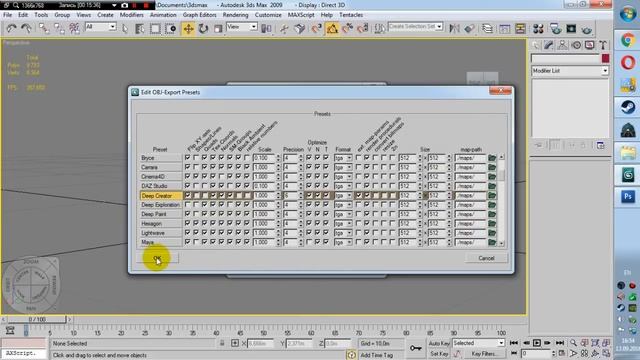
Task: Switch to Hierarchy tab in command panel
Action: (x=562, y=45)
